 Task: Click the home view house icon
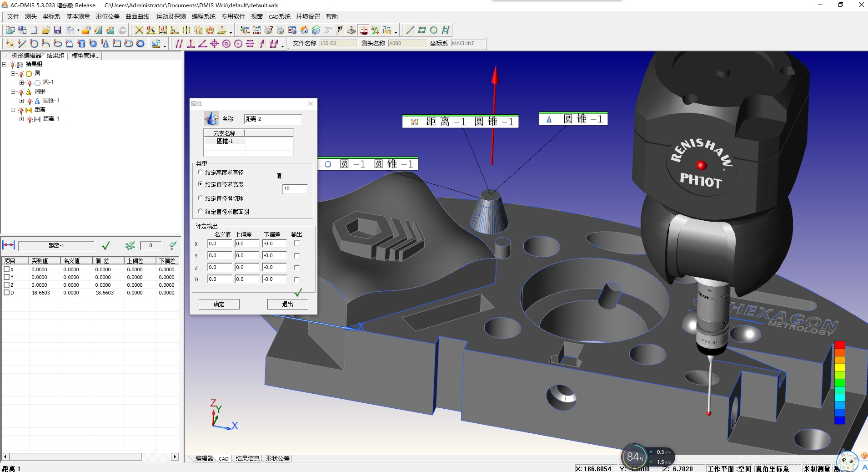coord(304,30)
